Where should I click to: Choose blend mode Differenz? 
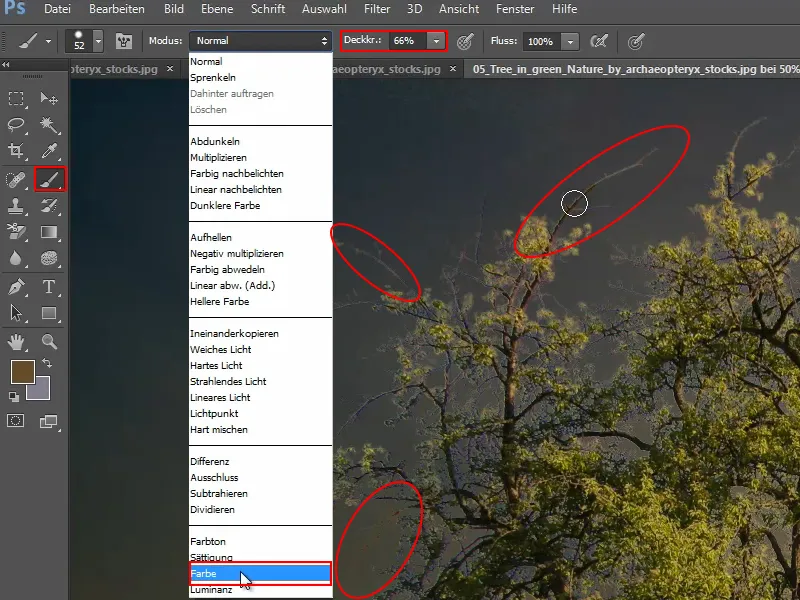(x=260, y=462)
